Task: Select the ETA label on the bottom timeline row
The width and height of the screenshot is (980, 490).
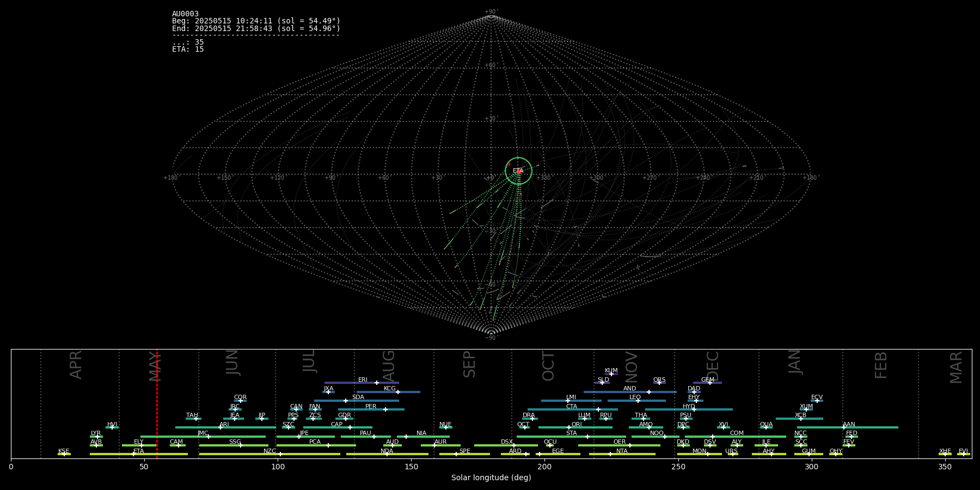Action: 139,451
